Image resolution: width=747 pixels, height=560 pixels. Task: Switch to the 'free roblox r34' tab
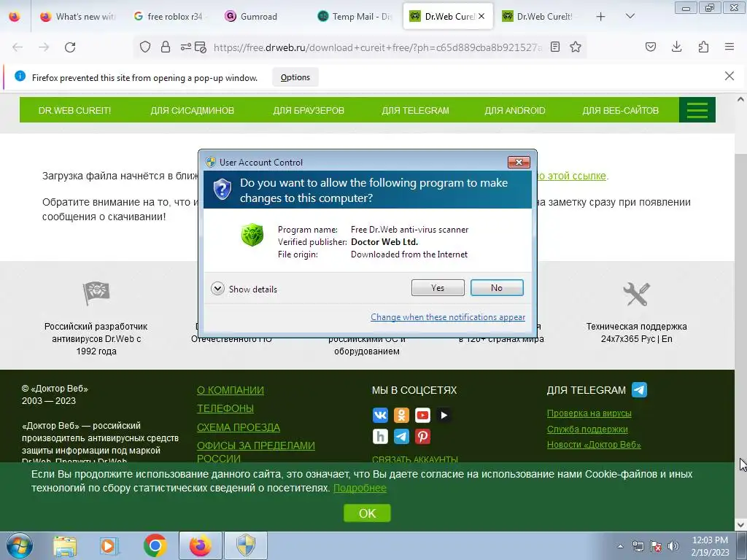point(169,16)
